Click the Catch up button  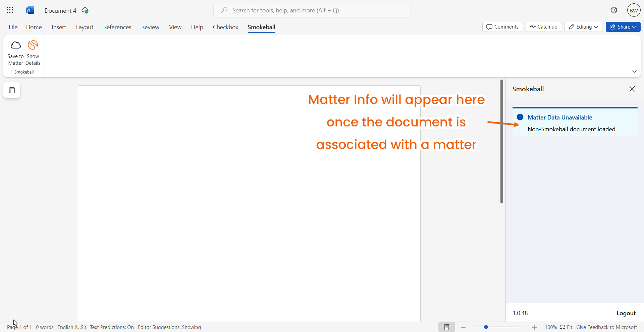(543, 27)
